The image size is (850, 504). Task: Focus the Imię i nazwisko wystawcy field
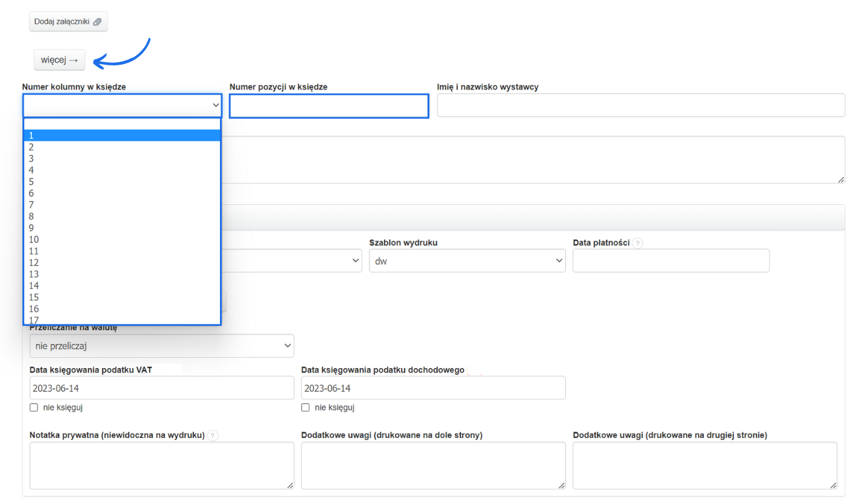tap(641, 105)
